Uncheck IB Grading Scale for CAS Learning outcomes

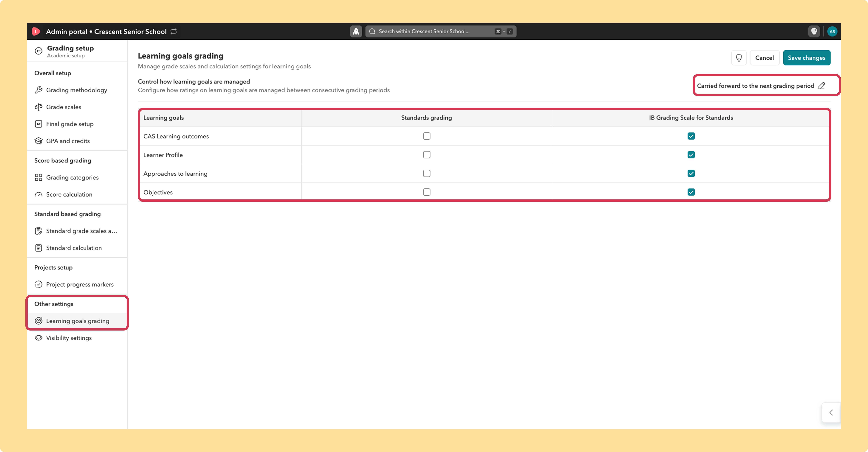[x=691, y=136]
